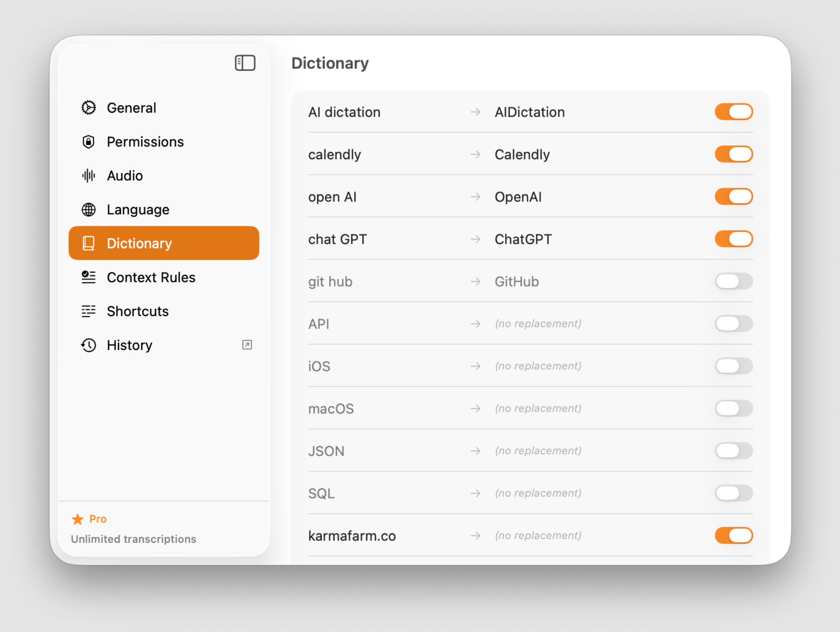Enable the JSON dictionary entry toggle
Screen dimensions: 840x632
[x=733, y=451]
